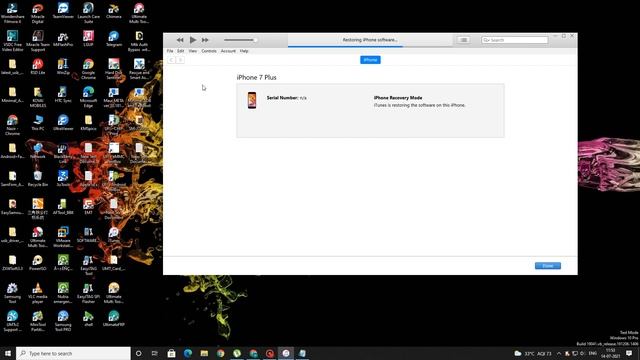Open WinZip desktop shortcut
Screen dimensions: 640x360
pos(63,67)
